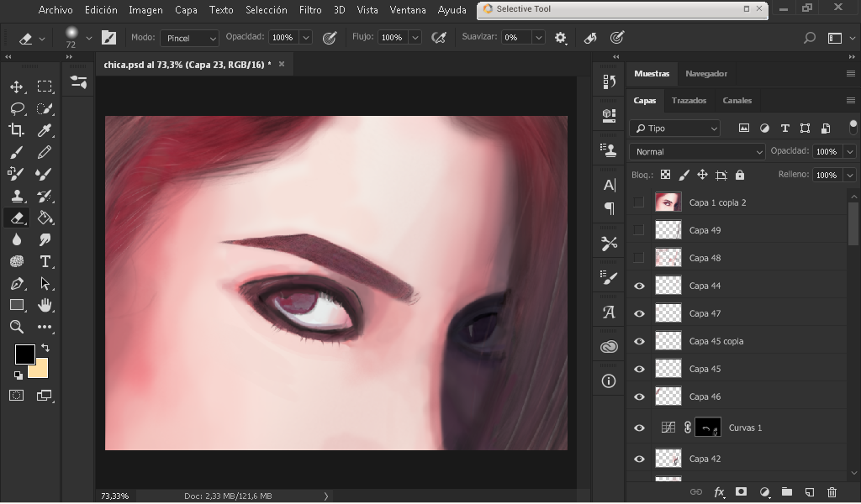Open the layer filter Tipo dropdown

click(x=675, y=129)
